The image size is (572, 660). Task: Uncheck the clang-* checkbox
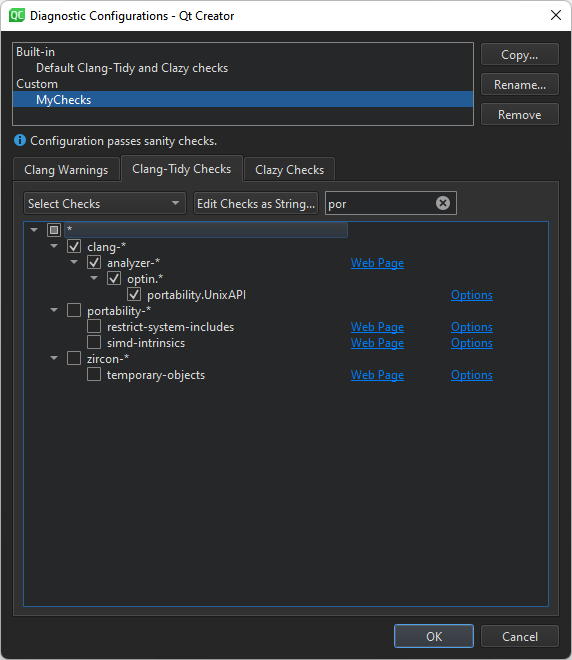point(74,246)
